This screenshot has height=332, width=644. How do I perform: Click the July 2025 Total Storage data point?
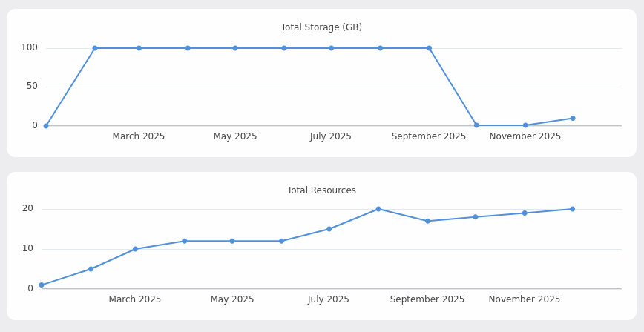point(331,48)
